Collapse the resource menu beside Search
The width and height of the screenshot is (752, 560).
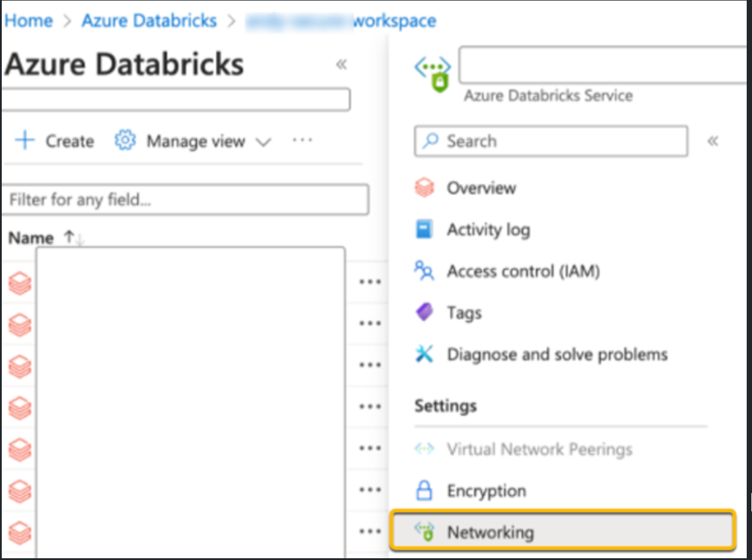click(713, 141)
